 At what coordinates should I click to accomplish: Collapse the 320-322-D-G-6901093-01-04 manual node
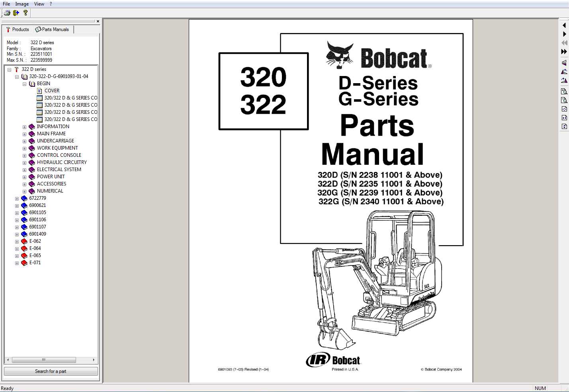17,77
